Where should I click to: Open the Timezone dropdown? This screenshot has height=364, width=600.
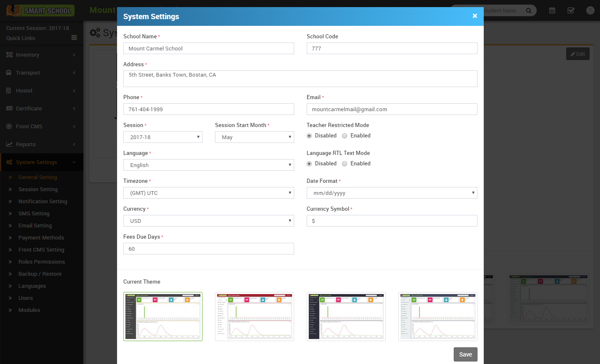coord(208,193)
